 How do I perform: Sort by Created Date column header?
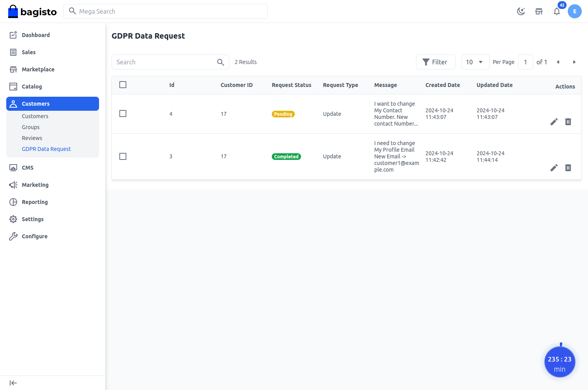click(x=443, y=85)
